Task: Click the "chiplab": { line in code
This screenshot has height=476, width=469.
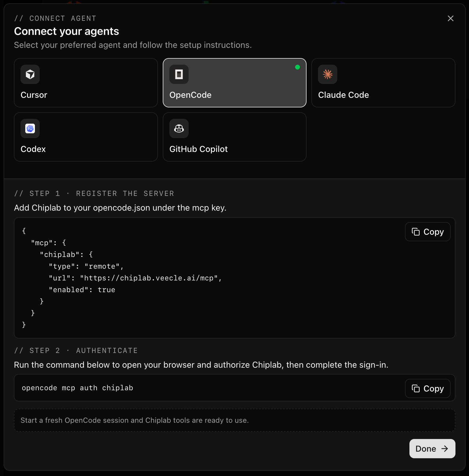Action: pyautogui.click(x=66, y=255)
